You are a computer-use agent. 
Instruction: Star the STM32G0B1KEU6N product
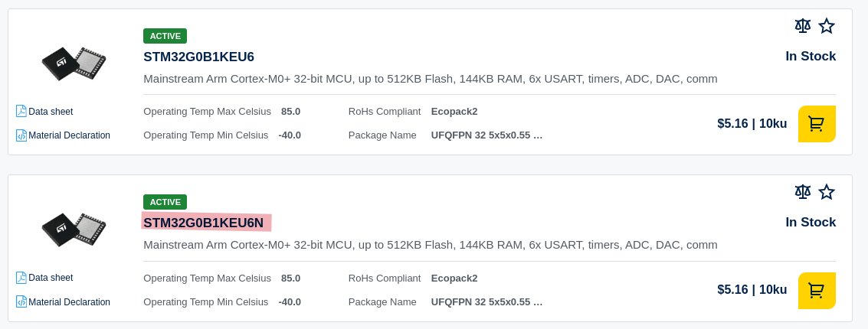click(827, 192)
